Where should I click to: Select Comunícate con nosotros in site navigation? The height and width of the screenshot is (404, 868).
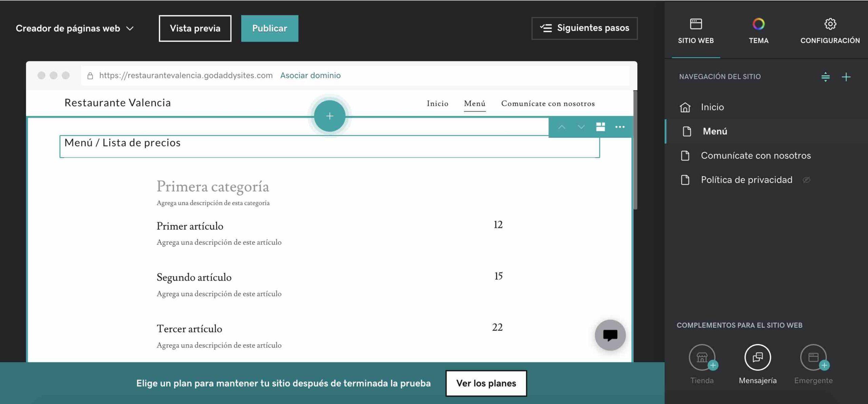coord(756,155)
